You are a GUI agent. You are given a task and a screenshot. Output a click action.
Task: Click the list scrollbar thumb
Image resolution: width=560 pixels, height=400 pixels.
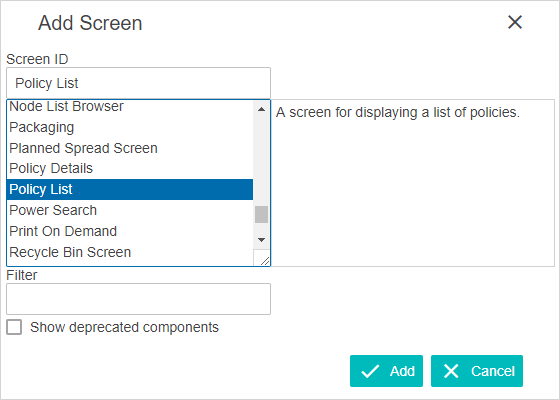point(261,214)
